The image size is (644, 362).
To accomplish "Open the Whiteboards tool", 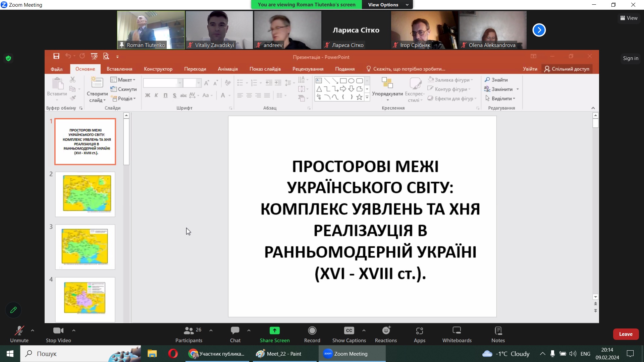I will (457, 331).
